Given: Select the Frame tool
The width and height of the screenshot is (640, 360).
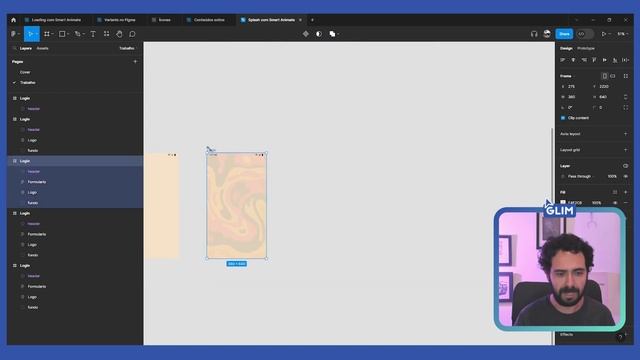Looking at the screenshot, I should 47,34.
